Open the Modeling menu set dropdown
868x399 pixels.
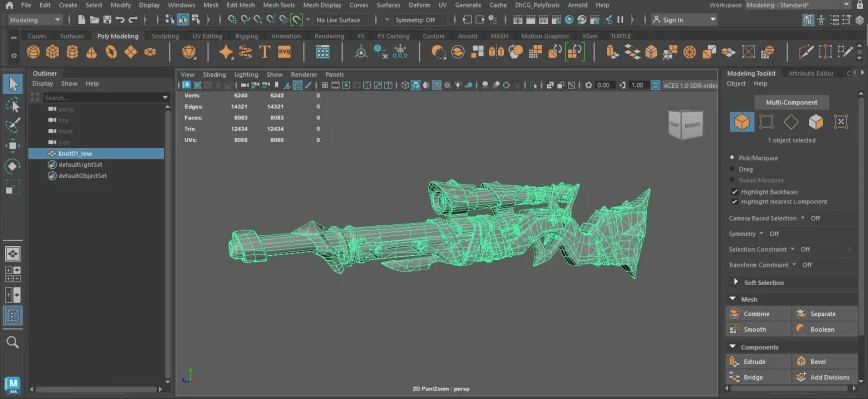[x=36, y=19]
